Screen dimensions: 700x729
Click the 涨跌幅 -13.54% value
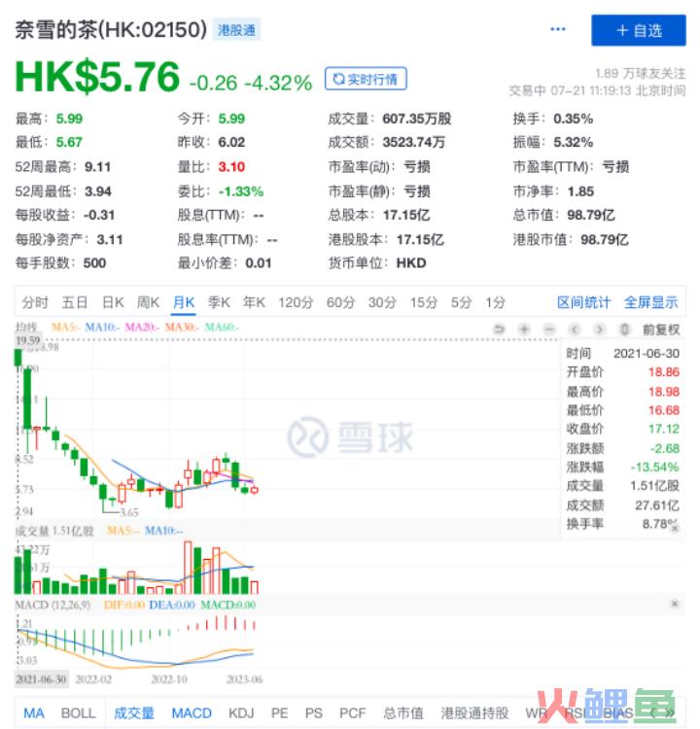coord(655,467)
